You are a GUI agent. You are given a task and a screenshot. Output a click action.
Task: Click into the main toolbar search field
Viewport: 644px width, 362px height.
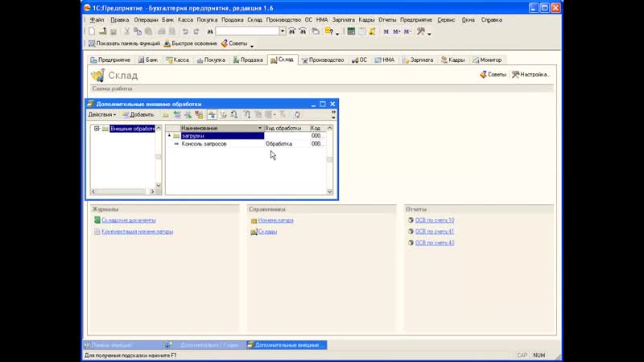tap(247, 31)
